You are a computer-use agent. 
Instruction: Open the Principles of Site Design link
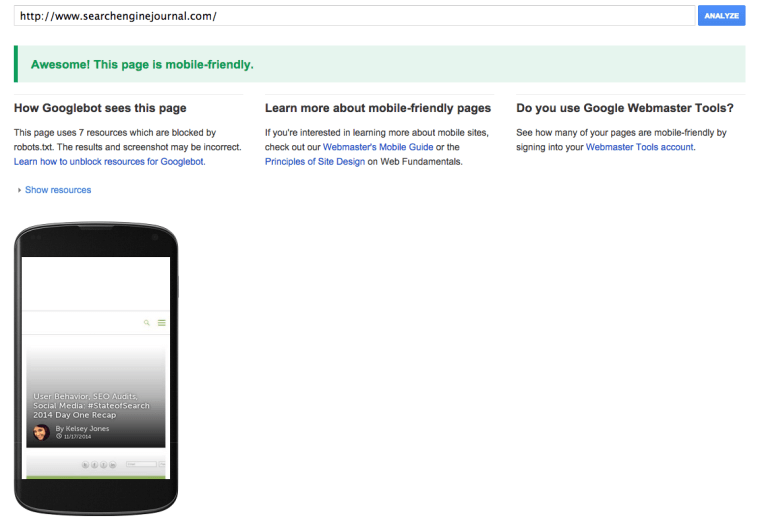click(316, 161)
